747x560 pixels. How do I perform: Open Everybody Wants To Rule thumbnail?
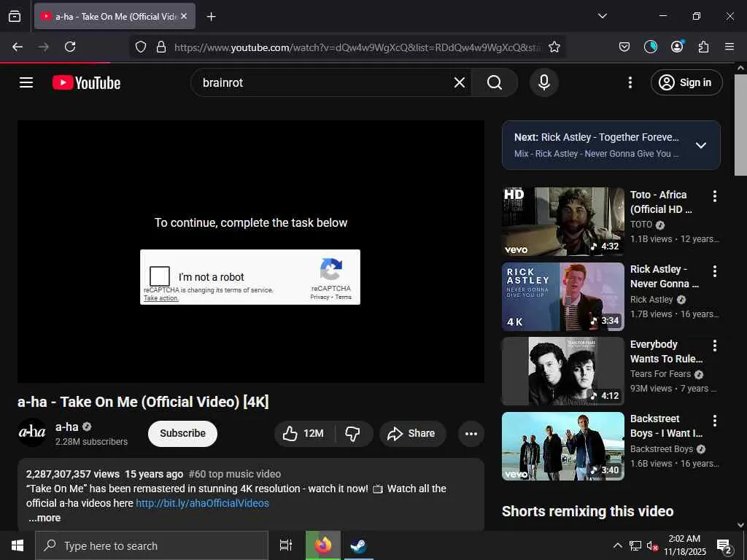[x=562, y=371]
